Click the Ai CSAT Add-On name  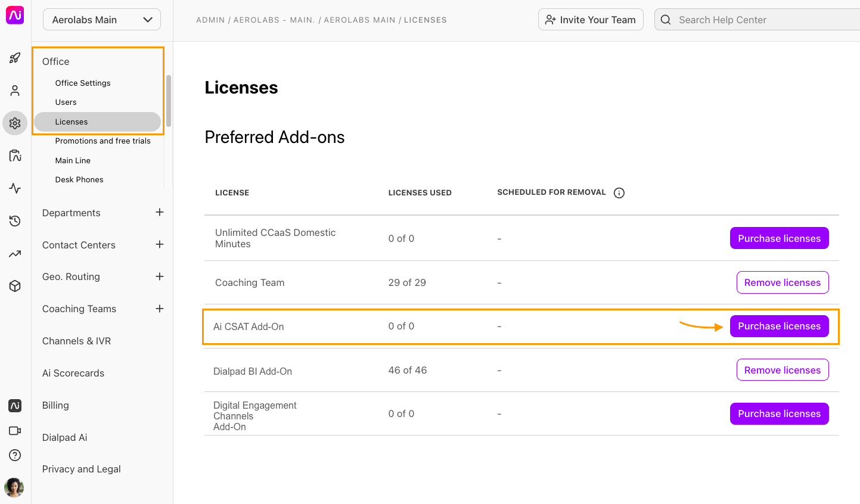(x=249, y=326)
